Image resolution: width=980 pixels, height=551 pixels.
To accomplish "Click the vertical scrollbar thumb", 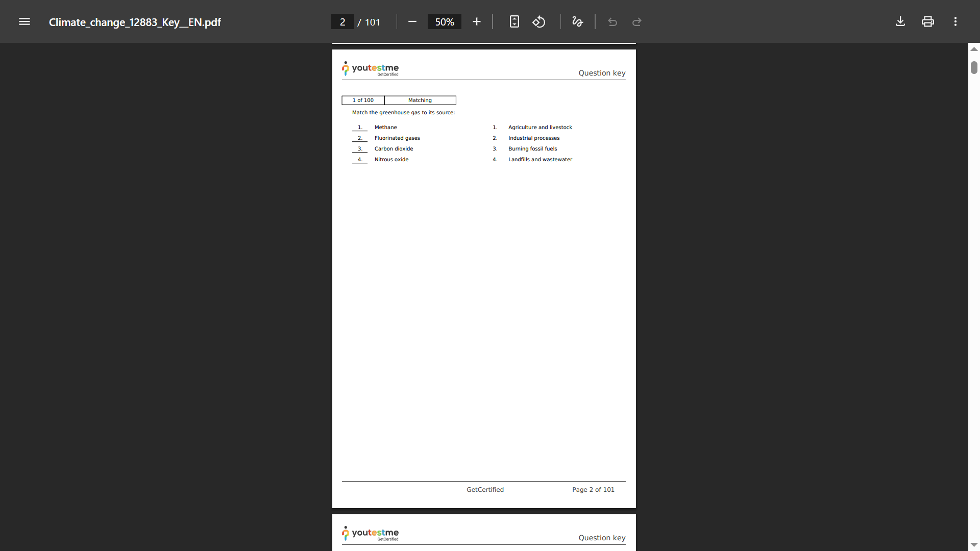I will (974, 67).
